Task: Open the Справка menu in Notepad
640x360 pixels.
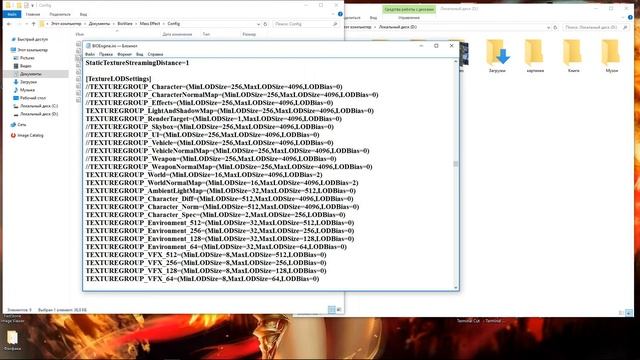Action: [155, 54]
